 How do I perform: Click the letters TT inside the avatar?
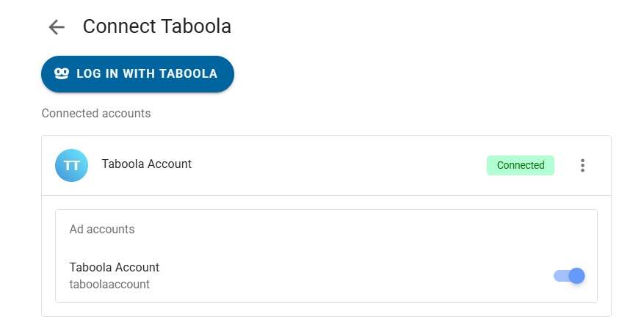pyautogui.click(x=71, y=165)
